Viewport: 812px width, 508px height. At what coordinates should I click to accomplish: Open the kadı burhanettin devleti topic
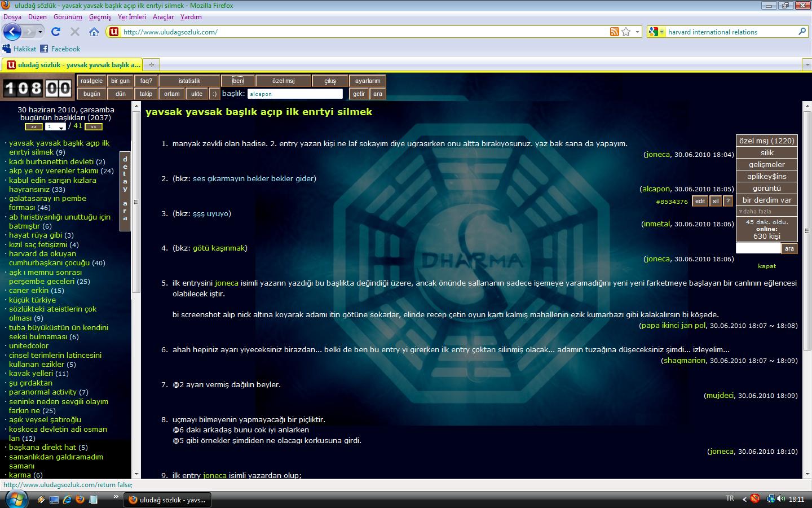tap(51, 161)
